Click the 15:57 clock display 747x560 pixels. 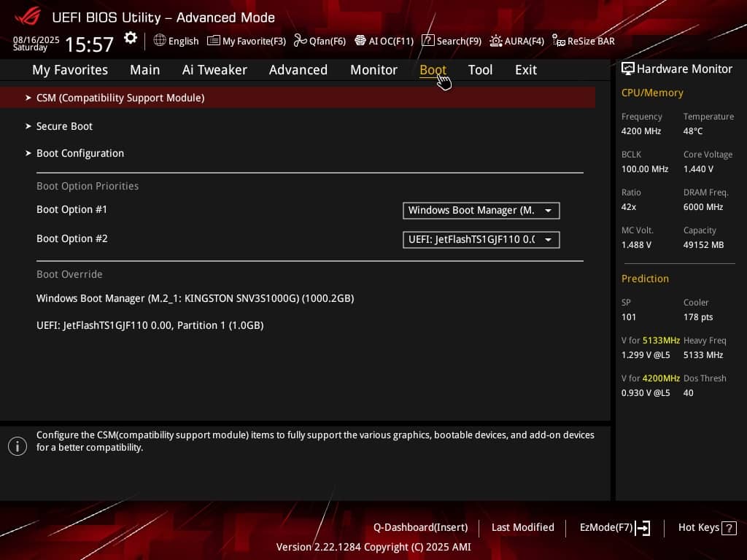coord(89,44)
